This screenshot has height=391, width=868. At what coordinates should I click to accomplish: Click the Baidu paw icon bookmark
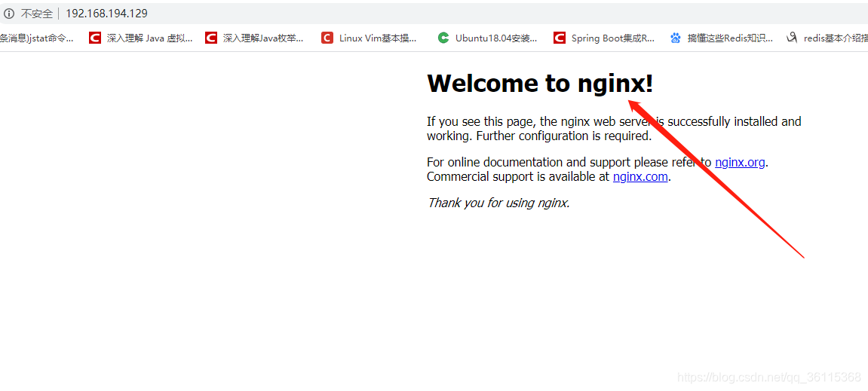(676, 38)
